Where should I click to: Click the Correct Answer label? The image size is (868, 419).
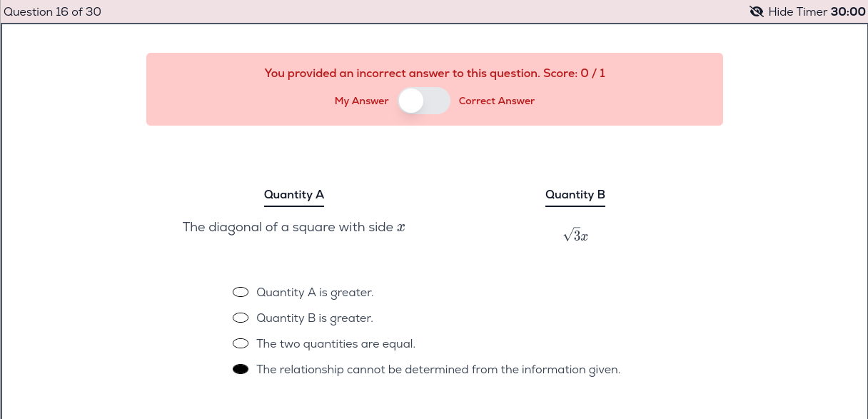coord(496,101)
